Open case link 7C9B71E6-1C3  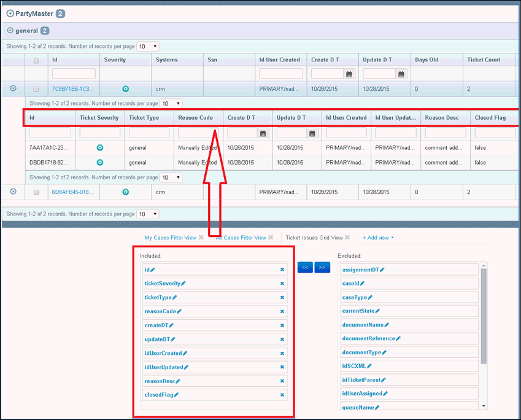tap(73, 89)
